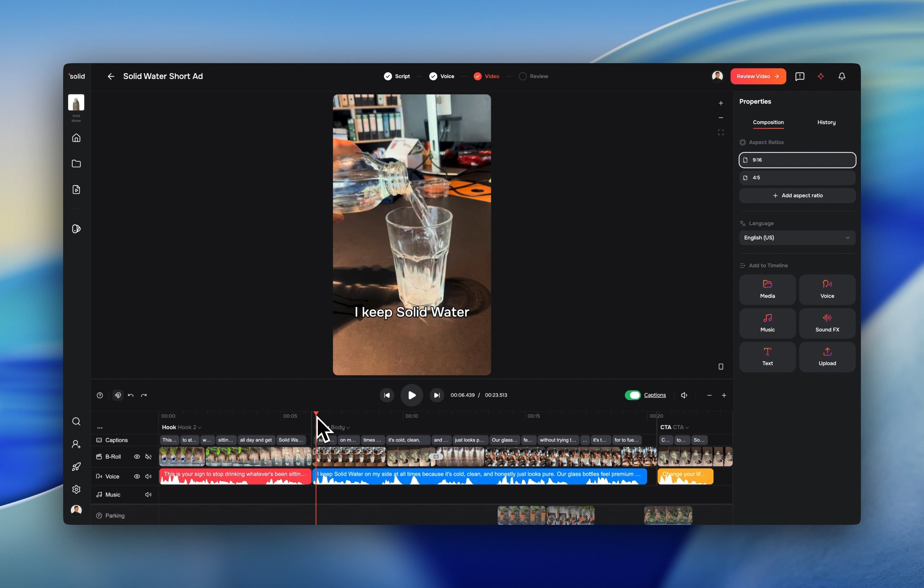Viewport: 924px width, 588px height.
Task: Toggle the B-Roll track mute icon
Action: (148, 457)
